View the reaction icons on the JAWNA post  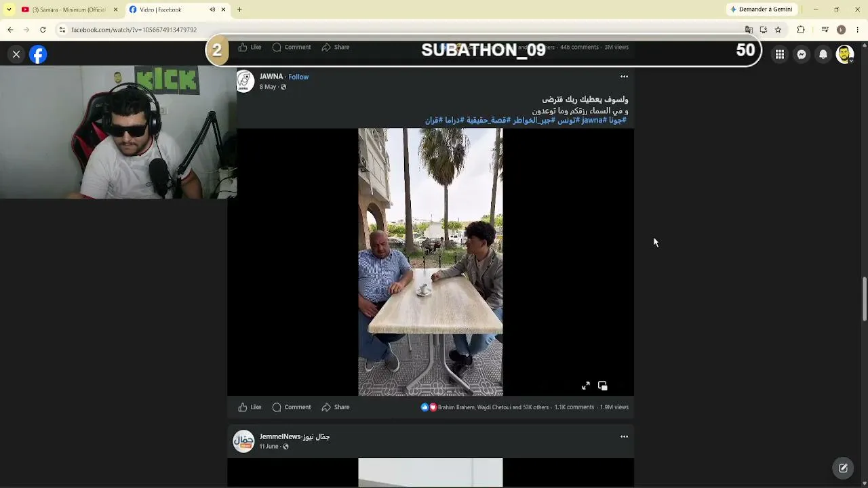(429, 407)
